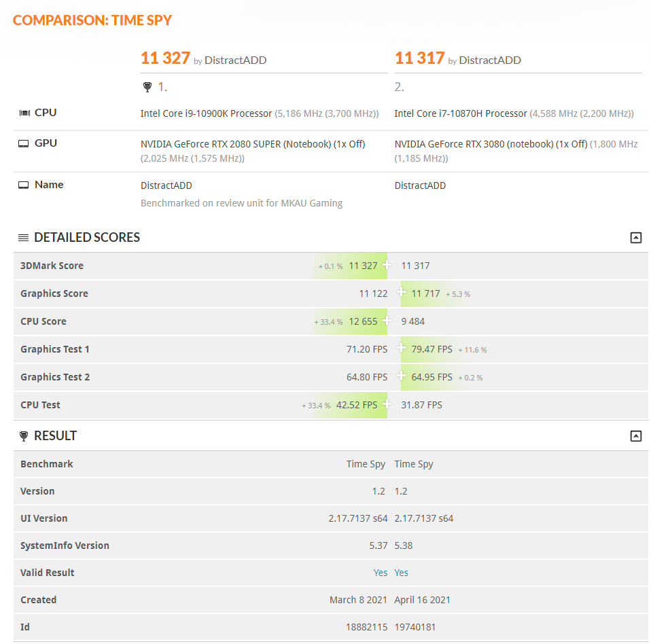Select Intel Core i7-10870H Processor text

coord(461,113)
